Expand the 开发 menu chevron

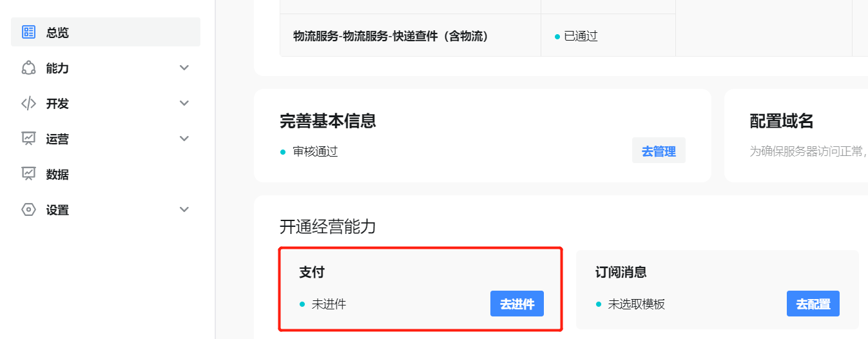[x=184, y=103]
